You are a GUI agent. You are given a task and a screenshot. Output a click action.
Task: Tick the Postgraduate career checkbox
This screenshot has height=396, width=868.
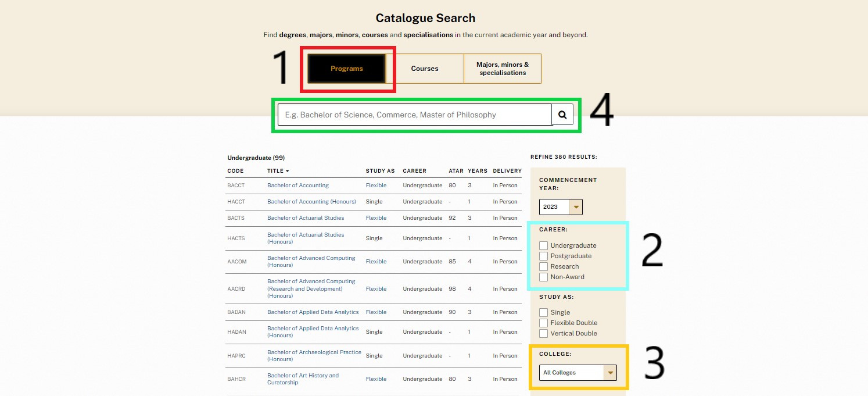(x=543, y=256)
